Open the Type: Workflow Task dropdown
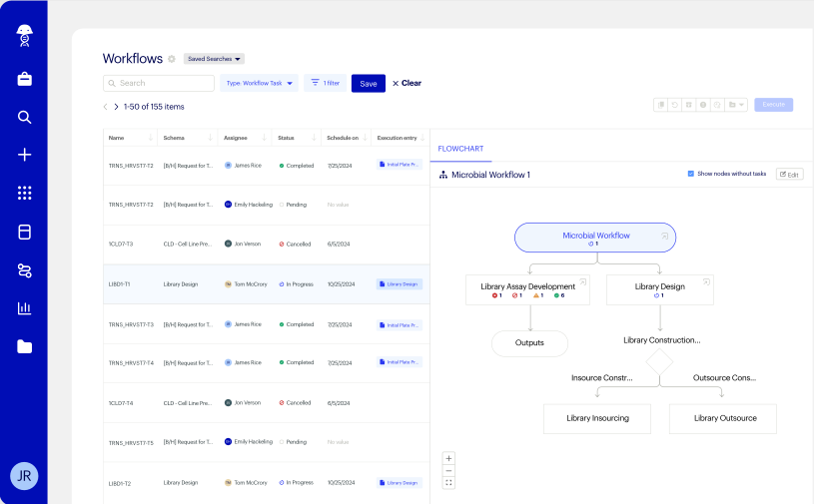 tap(259, 84)
